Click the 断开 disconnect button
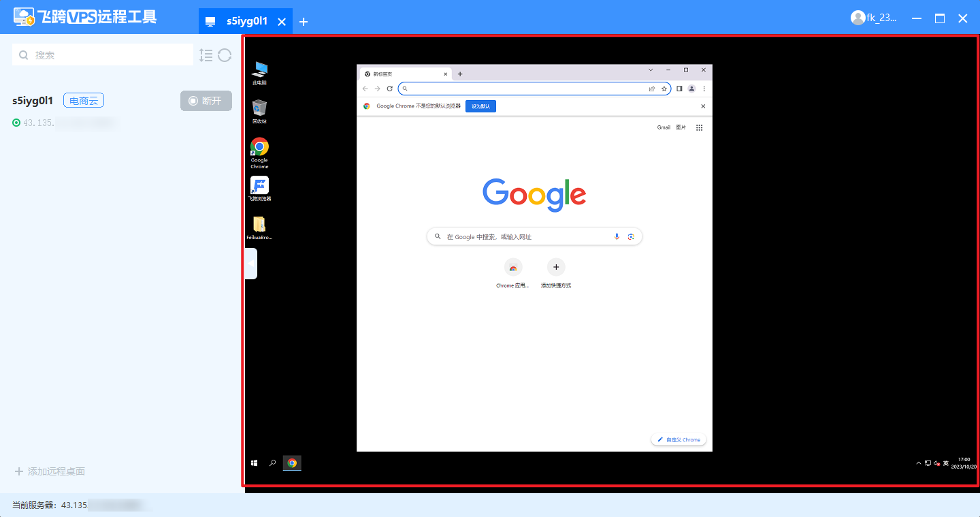This screenshot has height=517, width=980. 206,101
